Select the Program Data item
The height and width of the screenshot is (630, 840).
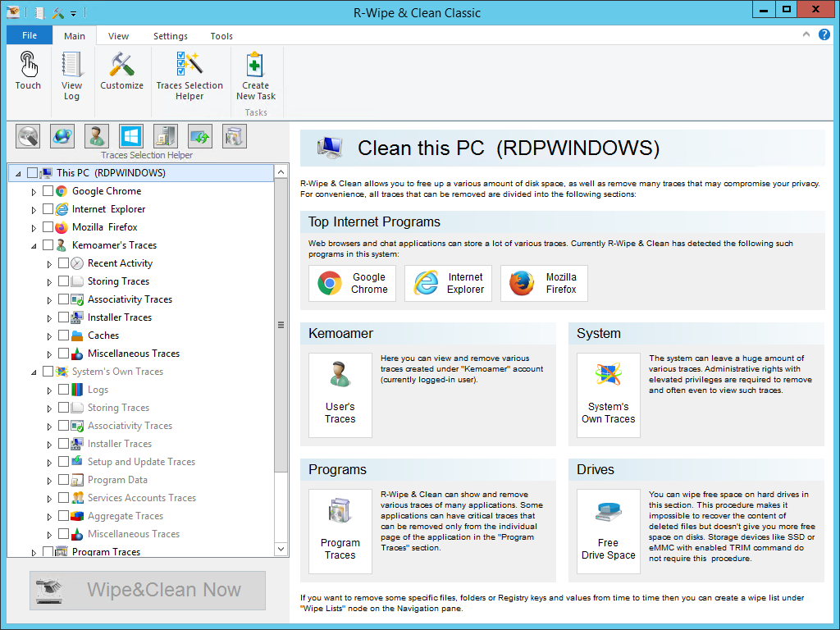pyautogui.click(x=117, y=479)
